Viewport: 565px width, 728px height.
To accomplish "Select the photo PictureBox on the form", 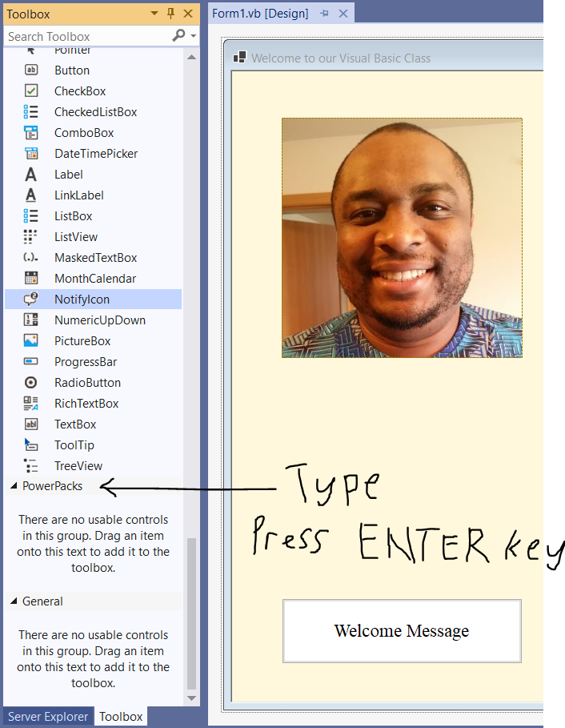I will (402, 238).
